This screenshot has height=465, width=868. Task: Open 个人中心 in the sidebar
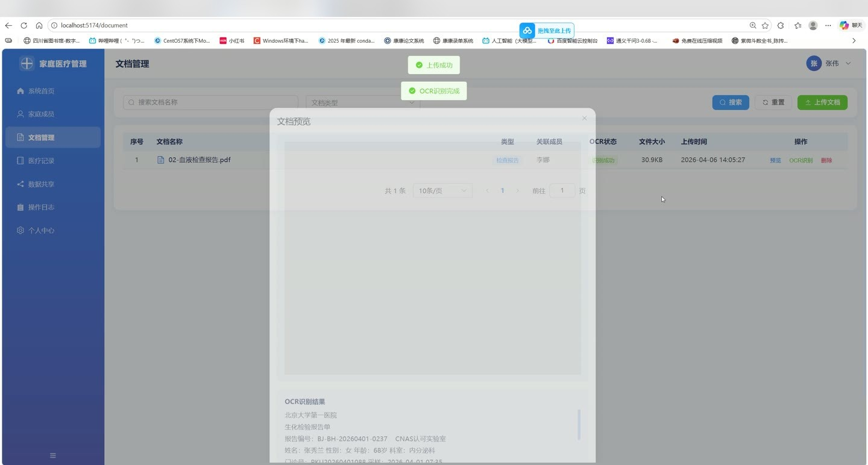point(53,230)
